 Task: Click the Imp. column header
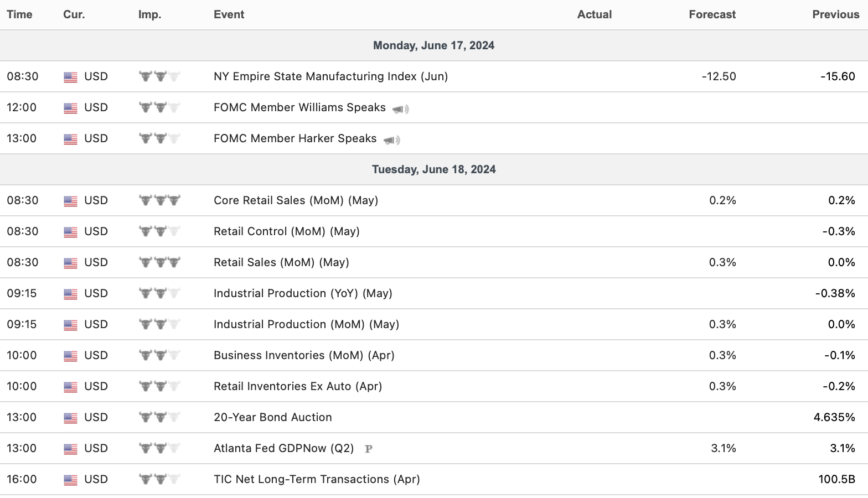tap(149, 14)
